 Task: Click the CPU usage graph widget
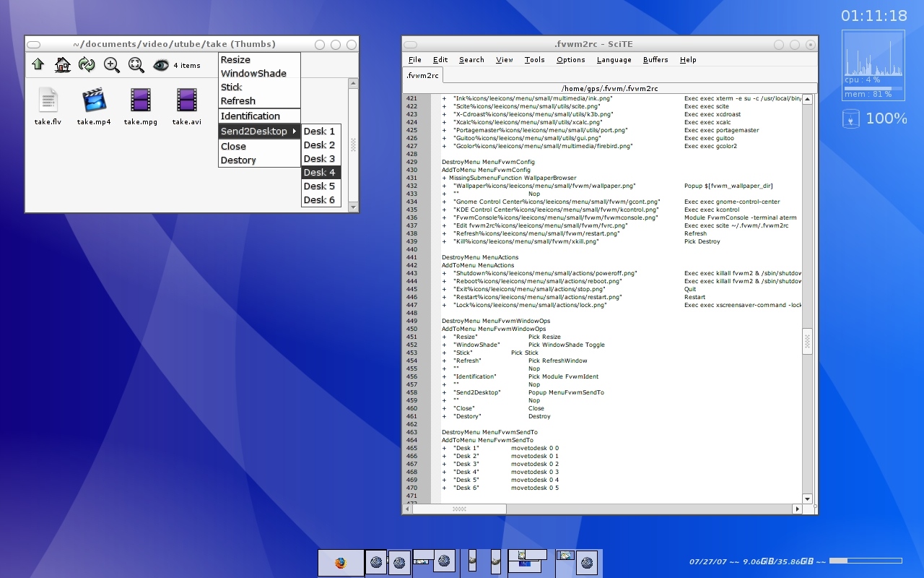tap(873, 53)
